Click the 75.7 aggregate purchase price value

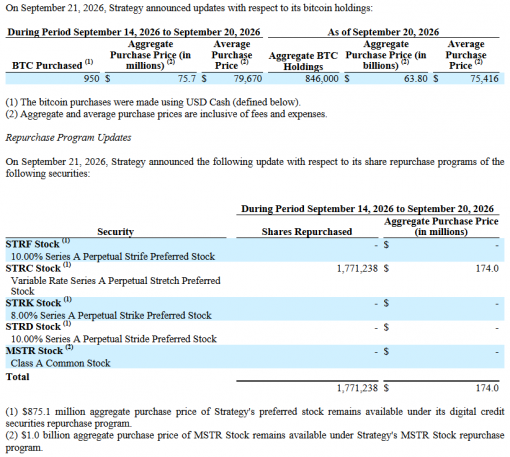(x=187, y=79)
